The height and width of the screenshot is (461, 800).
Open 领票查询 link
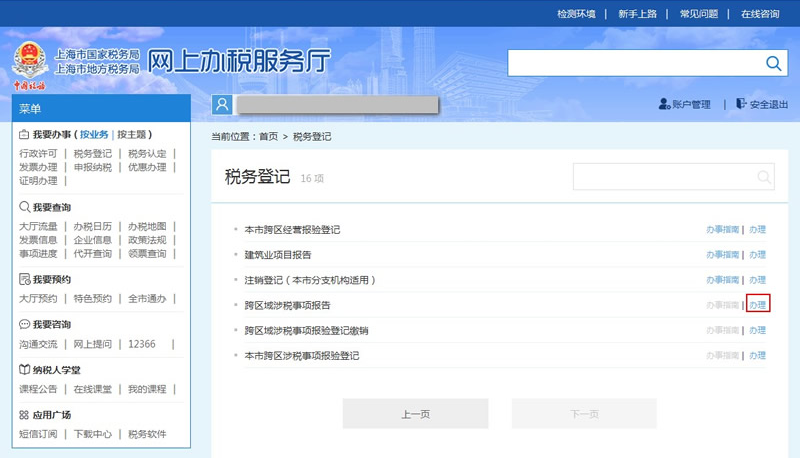(x=147, y=253)
